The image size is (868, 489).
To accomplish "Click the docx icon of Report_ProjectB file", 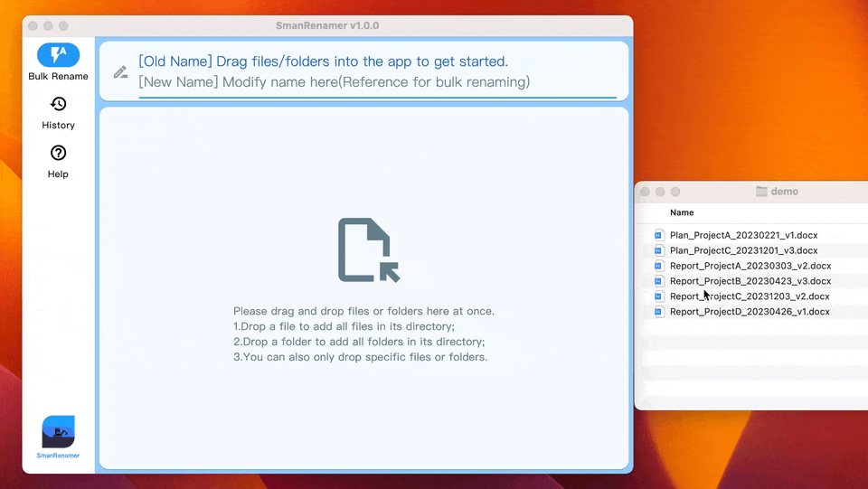I will pos(658,281).
